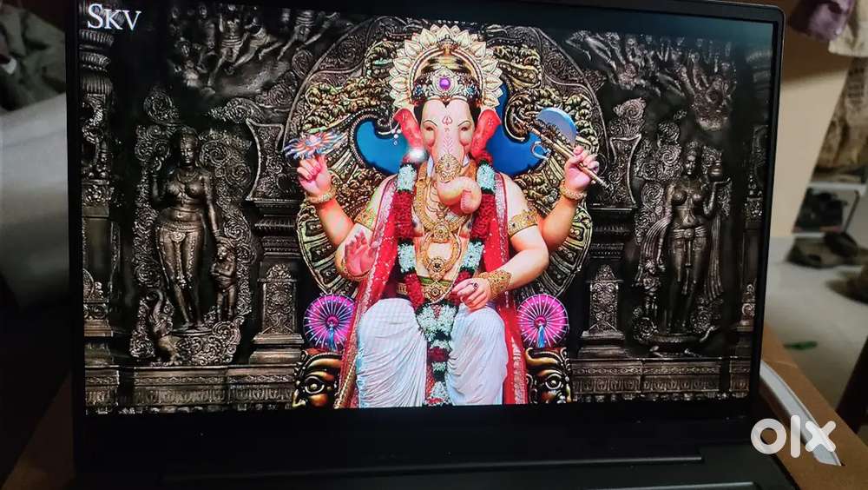
Task: Click the carved pillar left of Ganesha
Action: pyautogui.click(x=276, y=278)
